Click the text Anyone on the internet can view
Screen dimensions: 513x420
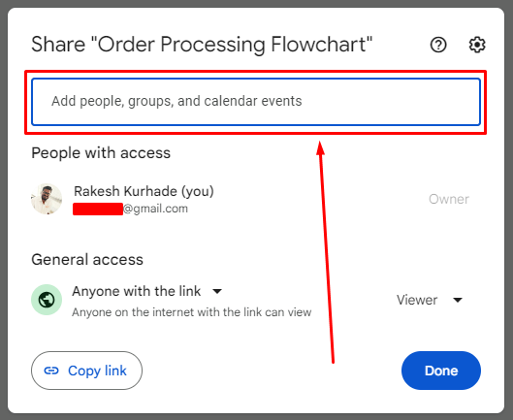pos(192,312)
